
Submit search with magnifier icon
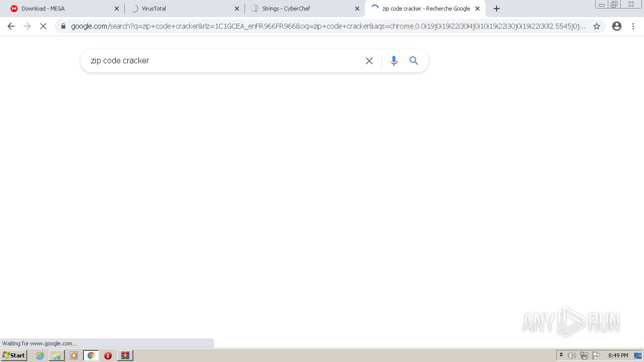coord(414,61)
